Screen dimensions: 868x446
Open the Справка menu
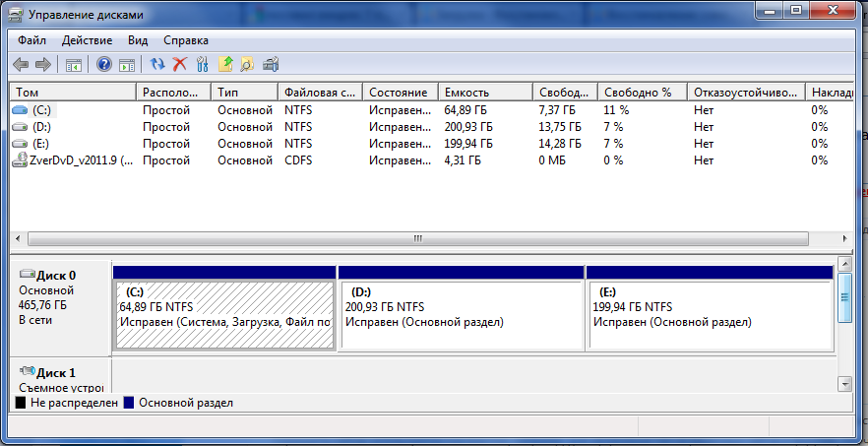tap(185, 40)
